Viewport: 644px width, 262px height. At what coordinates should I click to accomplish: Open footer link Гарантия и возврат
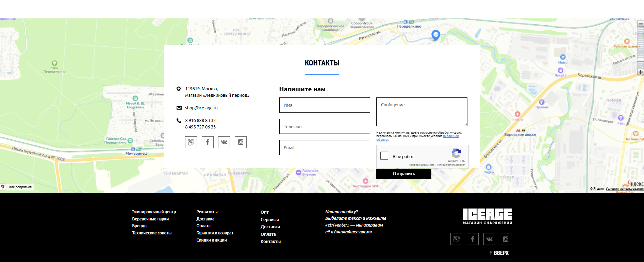215,233
